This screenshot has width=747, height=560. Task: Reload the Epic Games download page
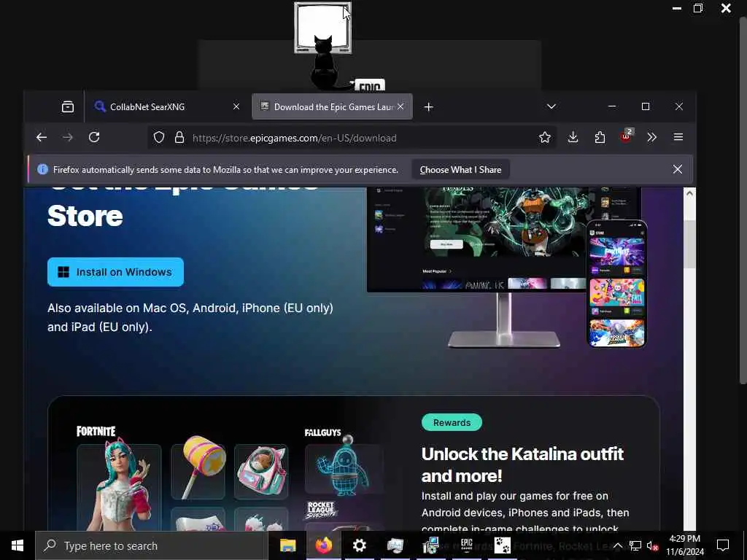click(x=94, y=137)
